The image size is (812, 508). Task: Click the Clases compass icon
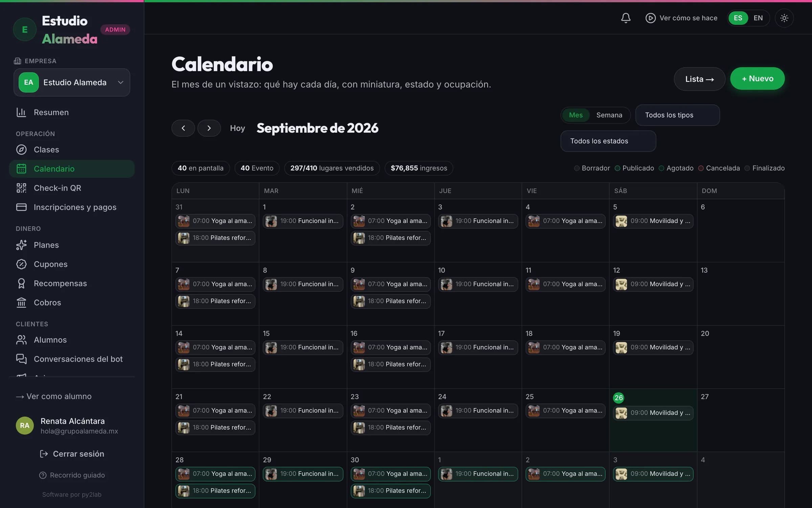tap(21, 150)
